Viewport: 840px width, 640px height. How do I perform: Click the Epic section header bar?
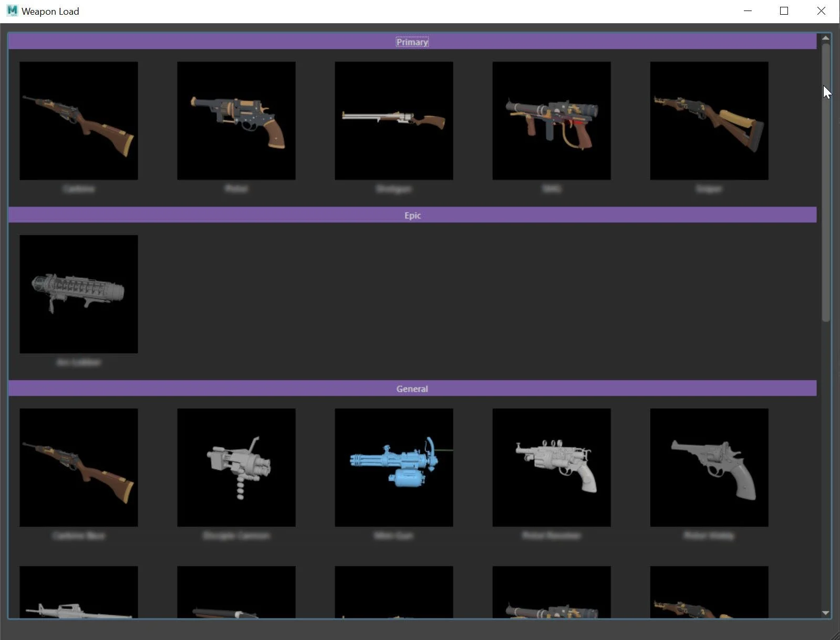[412, 215]
